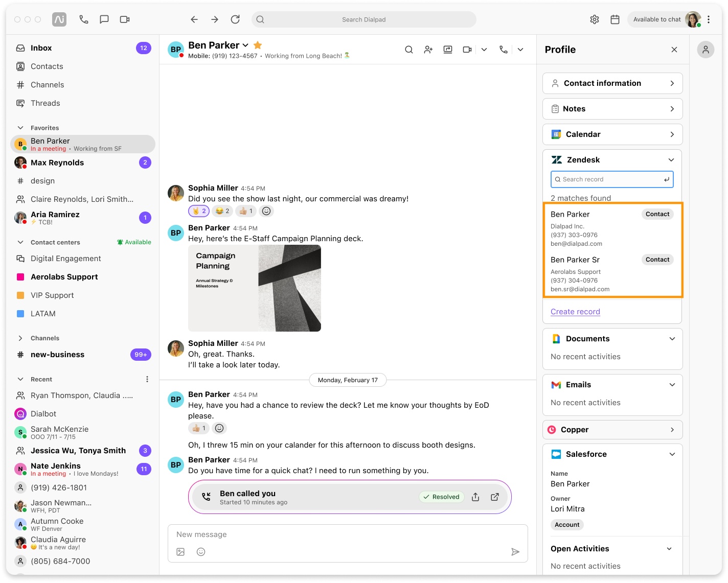Open the three-dot menu beside profile avatar
728x583 pixels.
[x=709, y=19]
